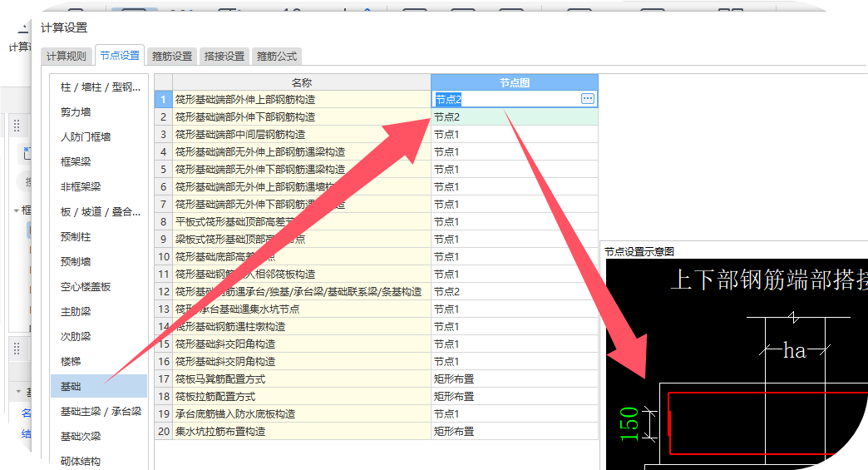The width and height of the screenshot is (868, 470).
Task: Select highlighted 基础 category
Action: click(x=99, y=386)
